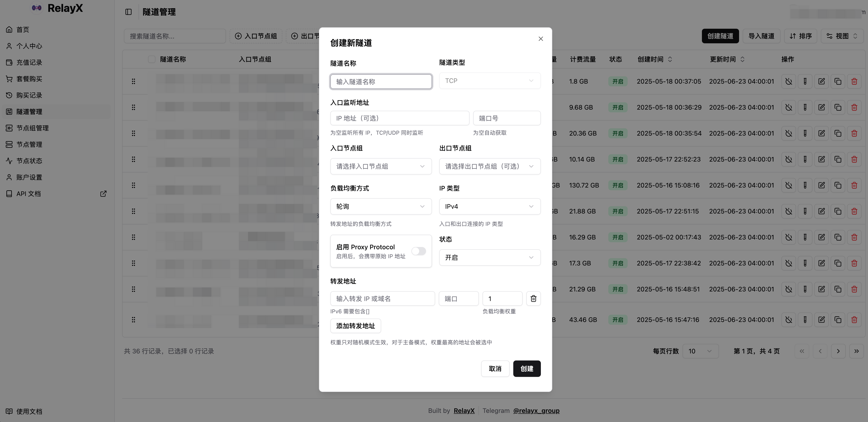Viewport: 868px width, 422px height.
Task: Click the edit icon in the first tunnel row
Action: pyautogui.click(x=821, y=82)
